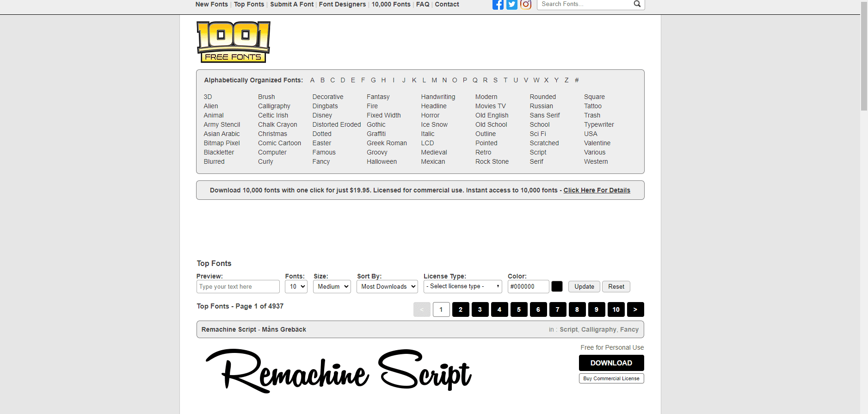This screenshot has width=868, height=414.
Task: Open the Contact page
Action: pos(447,4)
